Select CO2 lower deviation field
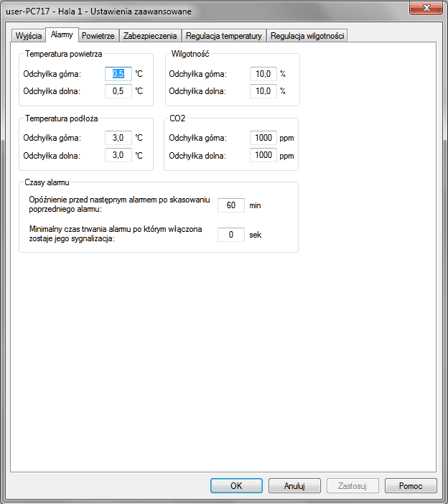The width and height of the screenshot is (448, 504). tap(263, 155)
